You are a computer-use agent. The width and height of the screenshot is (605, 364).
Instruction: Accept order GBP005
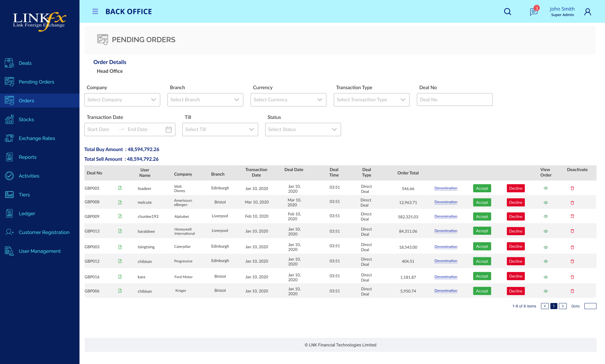point(482,188)
